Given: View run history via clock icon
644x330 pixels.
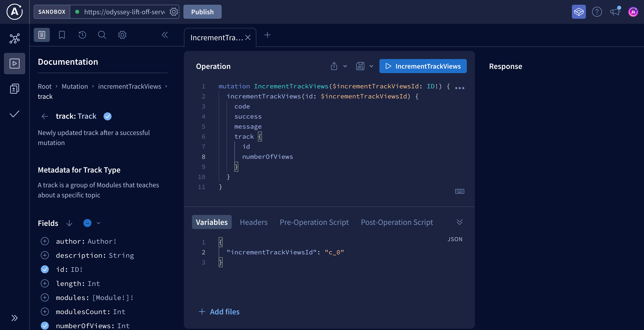Looking at the screenshot, I should tap(82, 35).
